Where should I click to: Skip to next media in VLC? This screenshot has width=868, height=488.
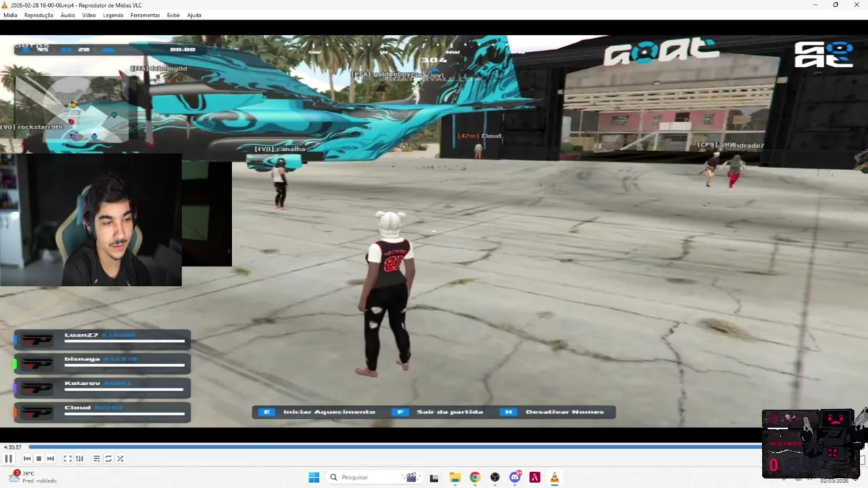pyautogui.click(x=50, y=459)
